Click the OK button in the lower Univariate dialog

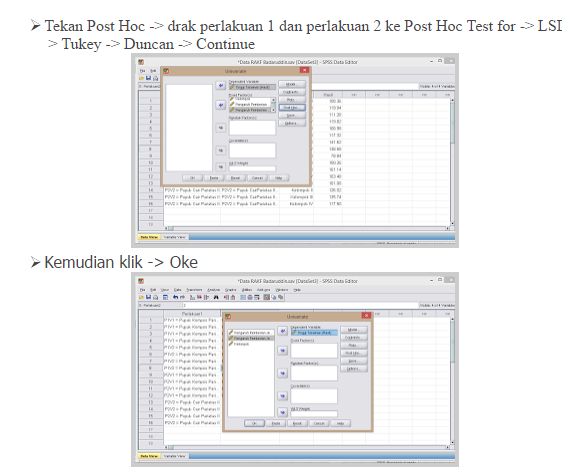pyautogui.click(x=254, y=423)
